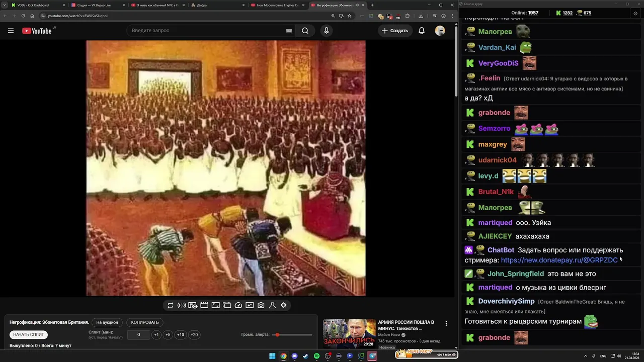Click the speedometer icon in player toolbar
Image resolution: width=644 pixels, height=362 pixels.
pyautogui.click(x=238, y=305)
